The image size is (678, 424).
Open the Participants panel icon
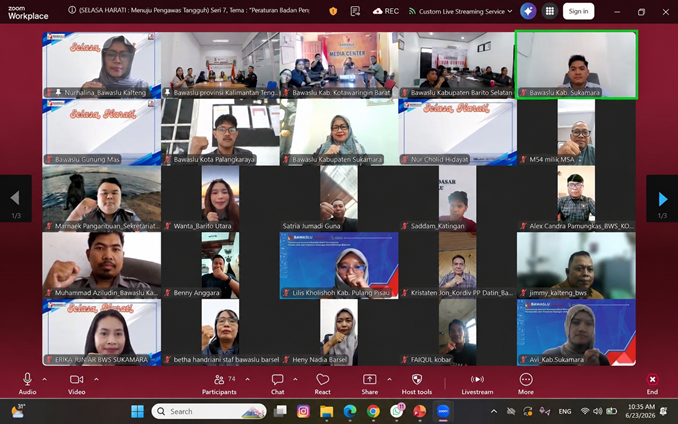pos(219,380)
